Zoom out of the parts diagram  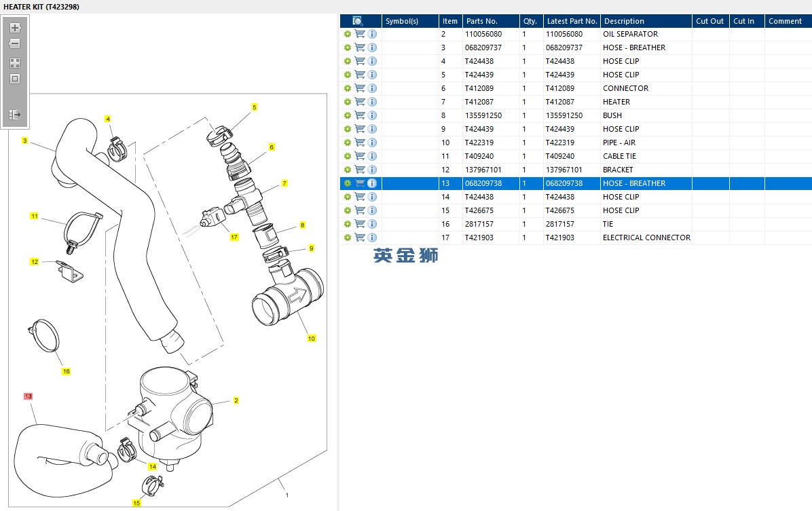[x=15, y=43]
